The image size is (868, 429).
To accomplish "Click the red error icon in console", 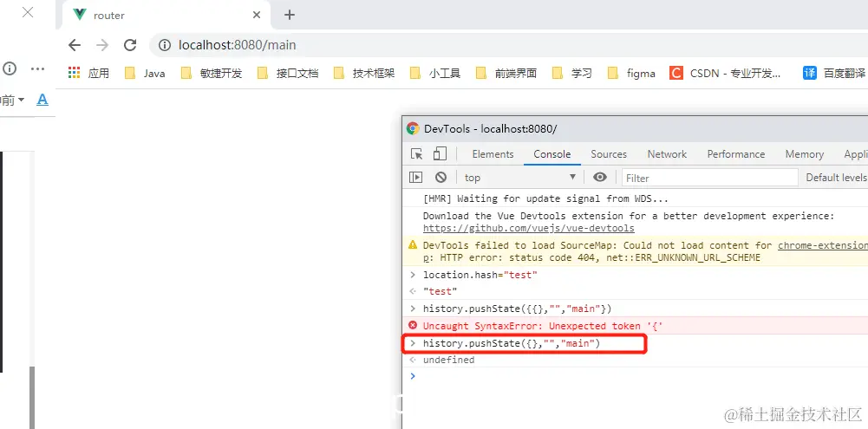I will coord(413,326).
